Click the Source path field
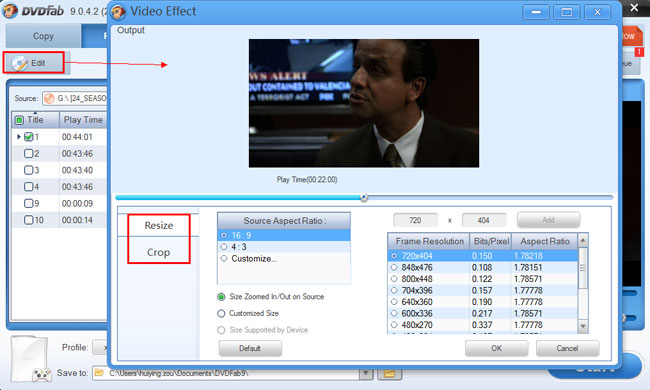Screen dimensions: 650x390 pyautogui.click(x=75, y=98)
